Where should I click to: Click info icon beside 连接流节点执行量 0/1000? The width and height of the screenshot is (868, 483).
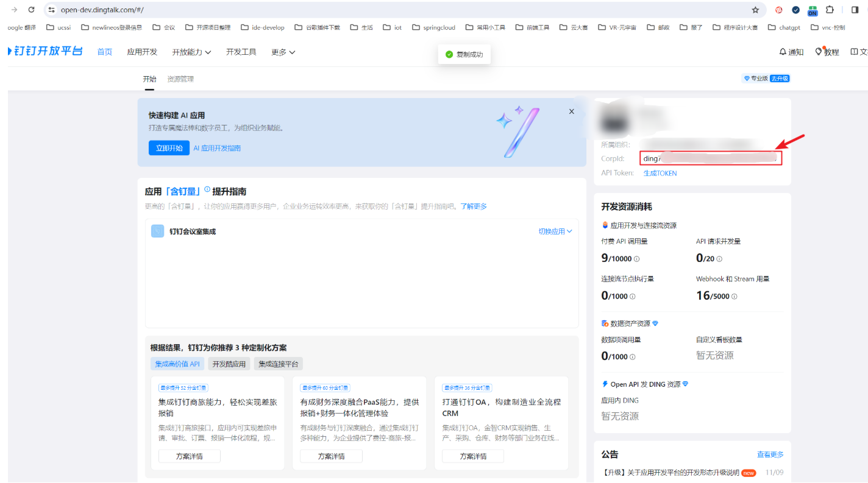(x=632, y=297)
